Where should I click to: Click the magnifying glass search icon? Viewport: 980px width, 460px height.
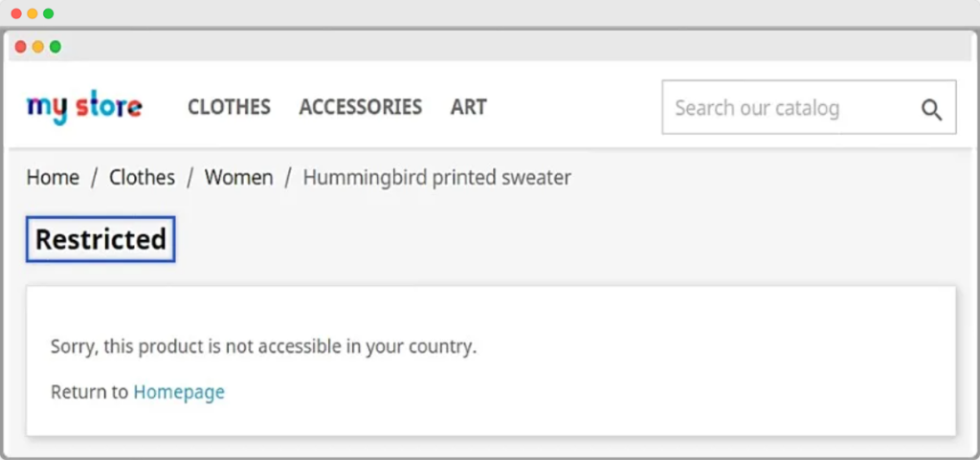(x=931, y=109)
